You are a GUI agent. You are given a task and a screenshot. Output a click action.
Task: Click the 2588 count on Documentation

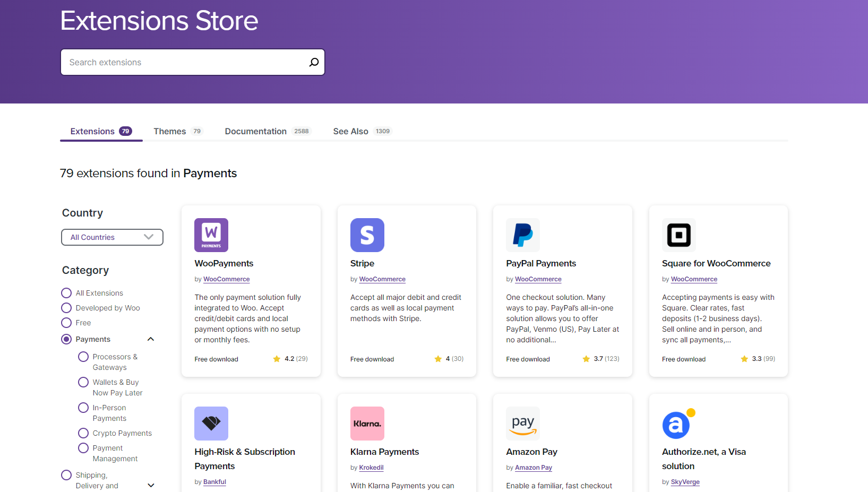coord(302,131)
